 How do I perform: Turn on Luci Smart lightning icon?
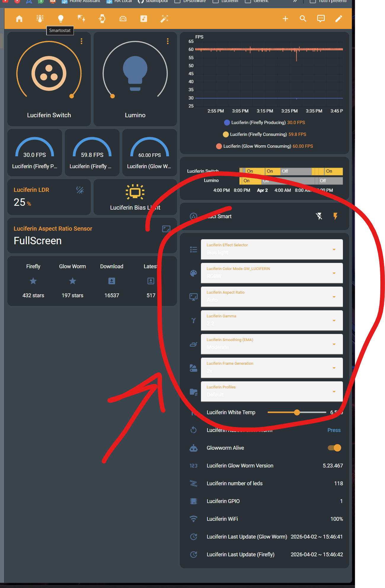(335, 216)
